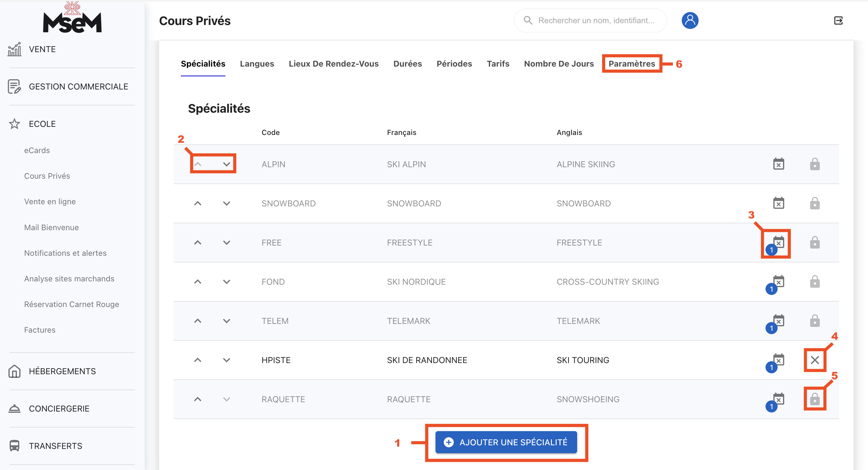This screenshot has height=470, width=868.
Task: Move FOND specialty down with chevron
Action: coord(226,282)
